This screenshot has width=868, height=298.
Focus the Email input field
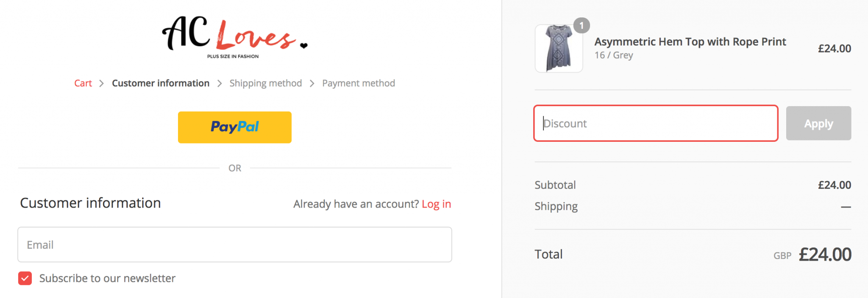coord(235,245)
